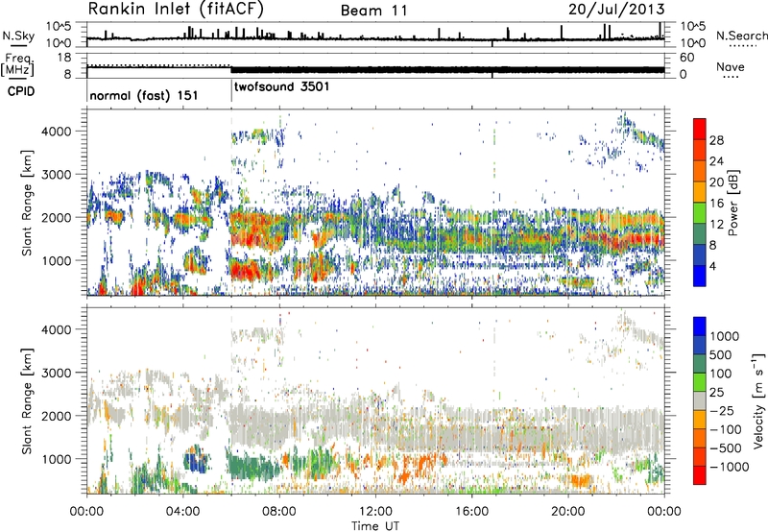Click the 'Rankin Inlet (fitACF)' plot title
The image size is (768, 532).
click(x=176, y=9)
